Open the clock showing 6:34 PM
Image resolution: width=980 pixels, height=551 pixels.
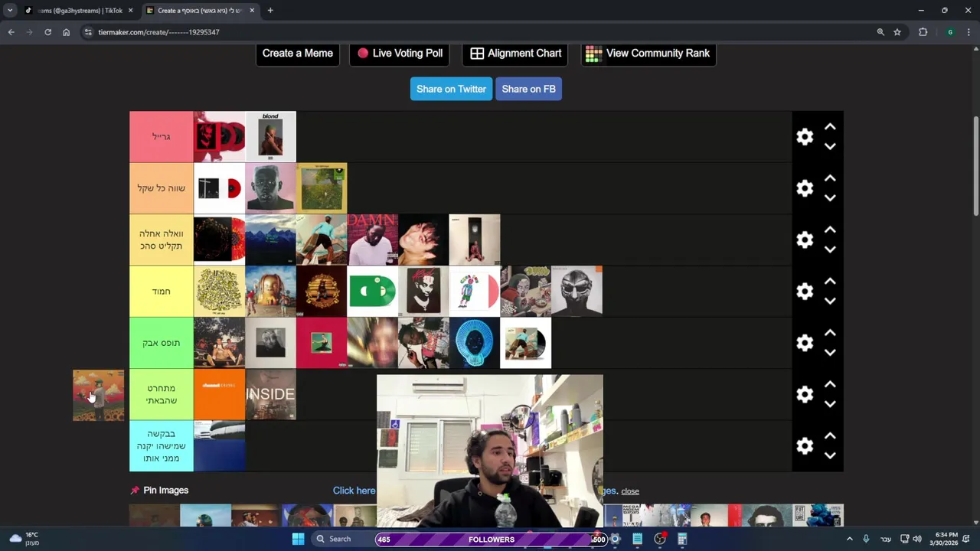click(946, 539)
